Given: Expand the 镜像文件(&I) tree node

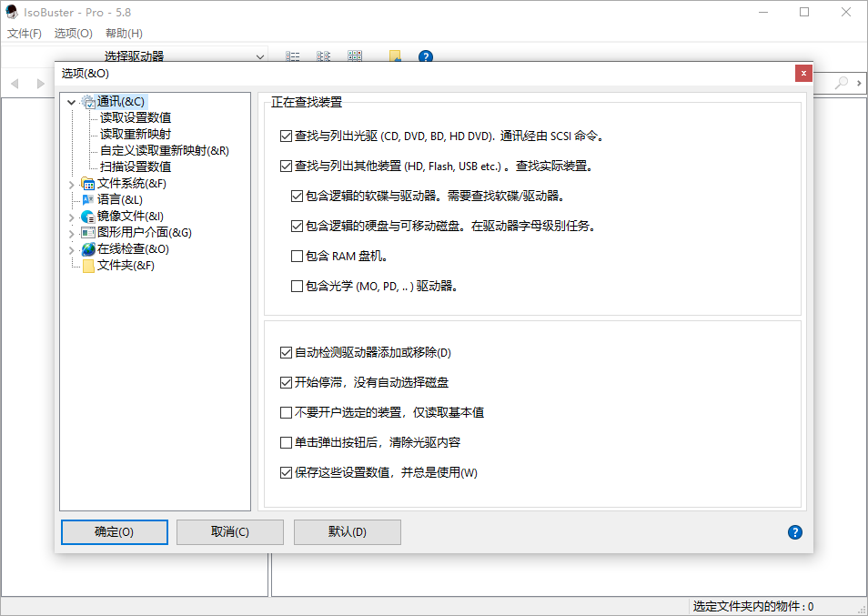Looking at the screenshot, I should pos(71,217).
